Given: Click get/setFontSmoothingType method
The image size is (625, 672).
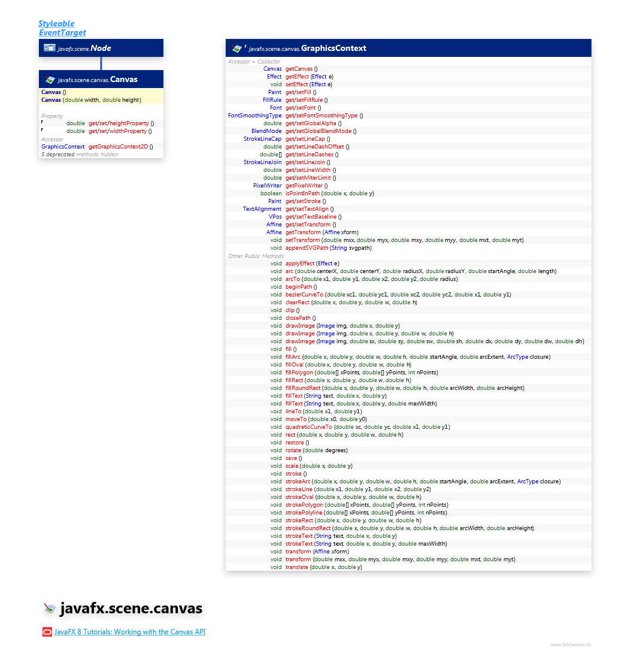Looking at the screenshot, I should pos(324,116).
